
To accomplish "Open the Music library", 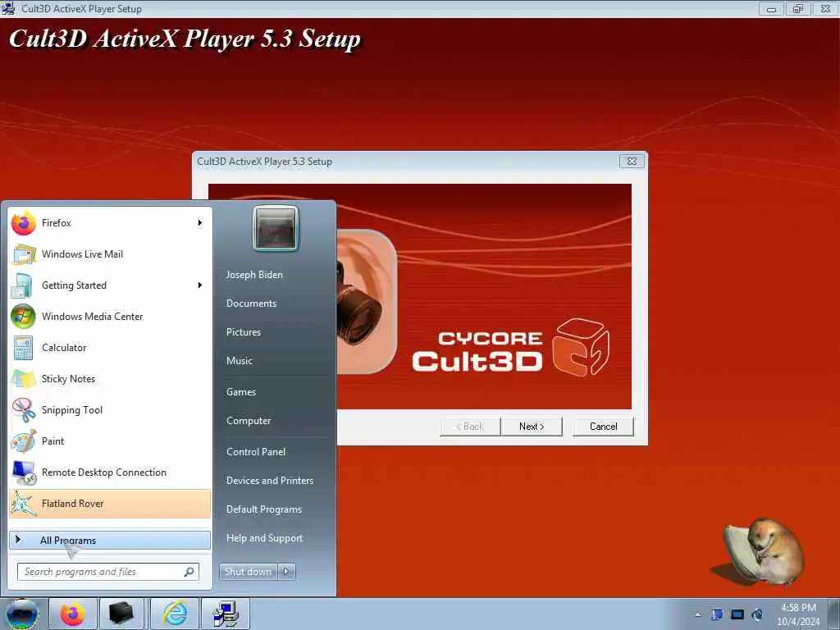I will point(240,361).
